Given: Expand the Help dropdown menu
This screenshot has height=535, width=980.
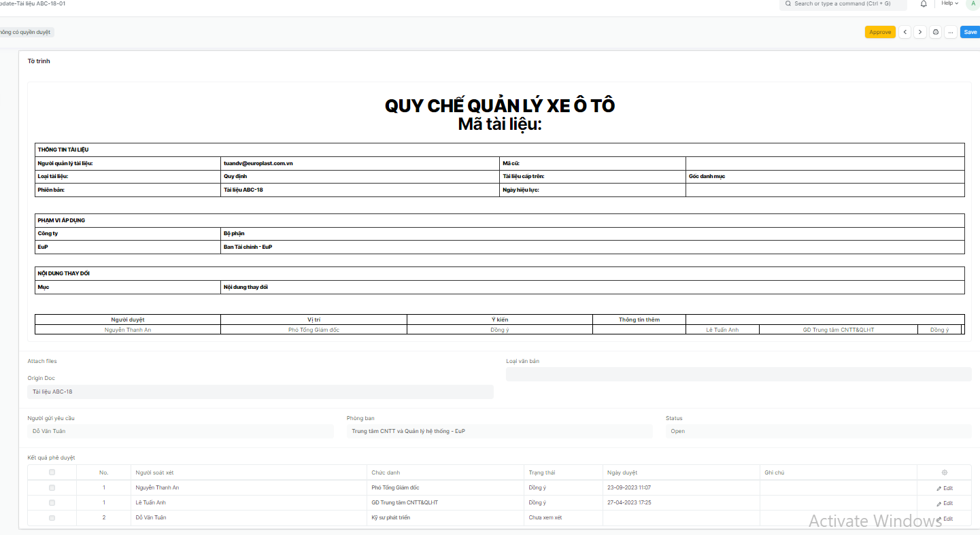Looking at the screenshot, I should 949,4.
